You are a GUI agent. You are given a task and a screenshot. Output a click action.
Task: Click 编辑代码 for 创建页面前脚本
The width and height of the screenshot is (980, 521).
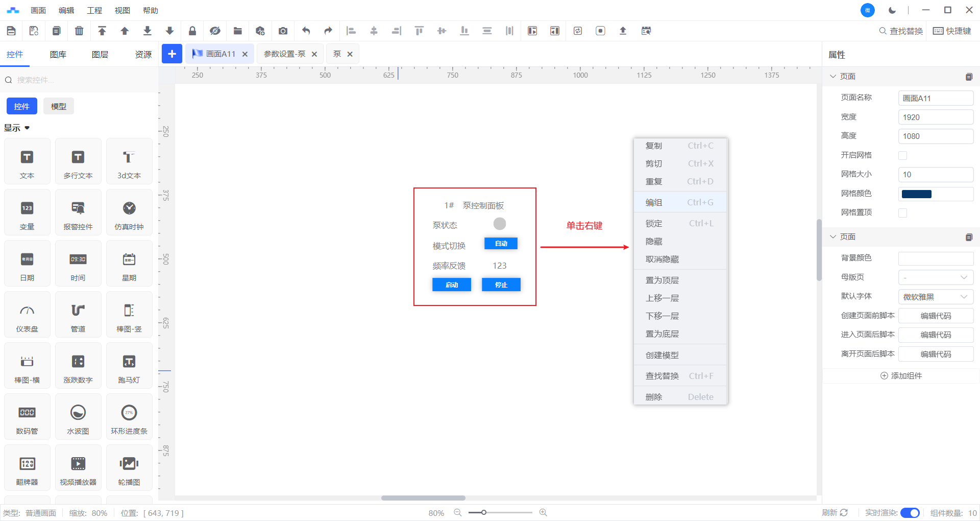point(935,316)
